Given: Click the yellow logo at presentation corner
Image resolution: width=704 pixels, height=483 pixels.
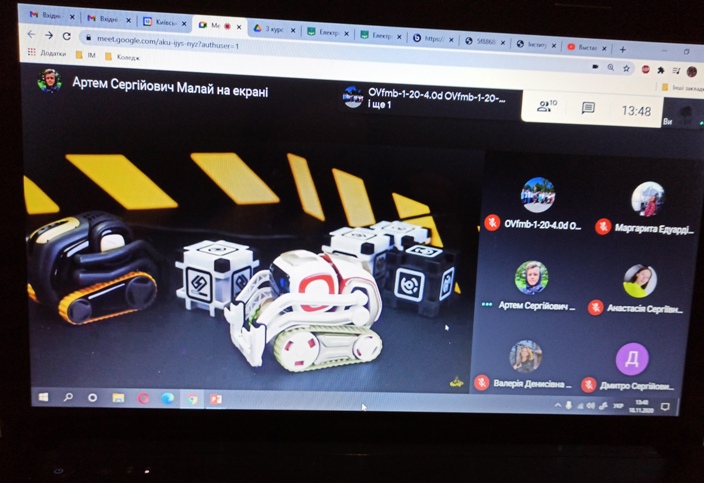Looking at the screenshot, I should coord(457,382).
